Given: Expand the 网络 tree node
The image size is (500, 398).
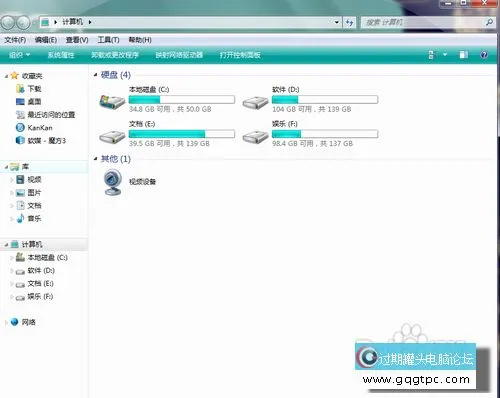Looking at the screenshot, I should (6, 322).
